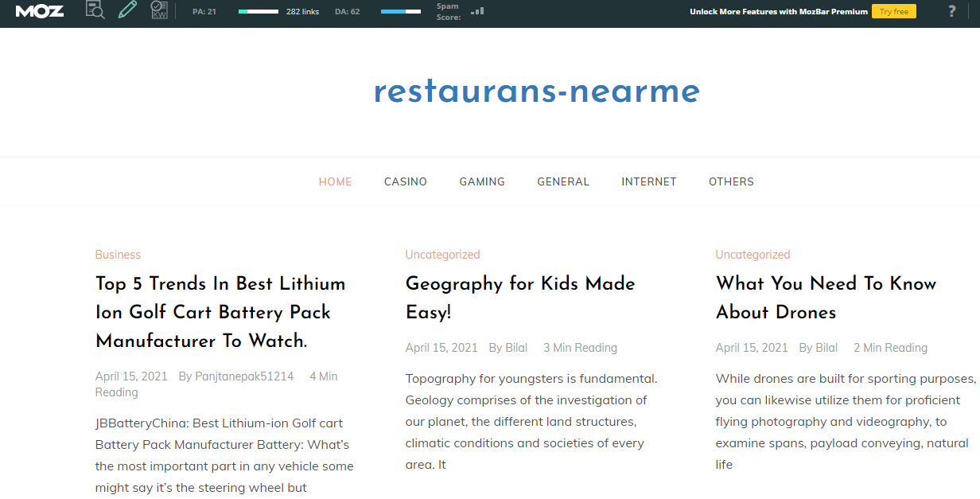980x499 pixels.
Task: Go to the HOME menu item
Action: coord(335,181)
